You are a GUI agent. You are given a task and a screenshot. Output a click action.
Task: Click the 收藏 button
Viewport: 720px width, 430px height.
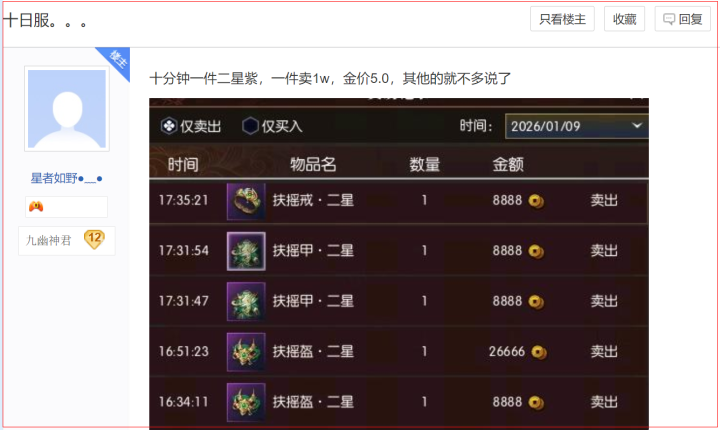624,19
